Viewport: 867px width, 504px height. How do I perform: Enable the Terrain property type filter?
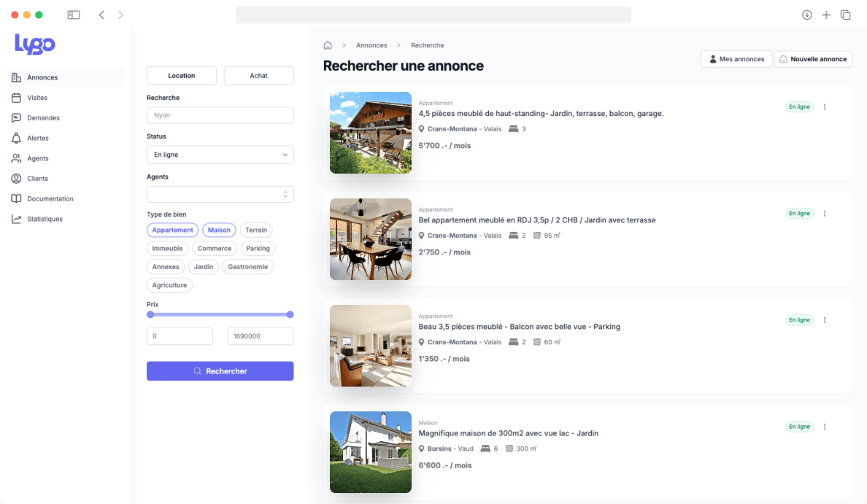pyautogui.click(x=256, y=230)
